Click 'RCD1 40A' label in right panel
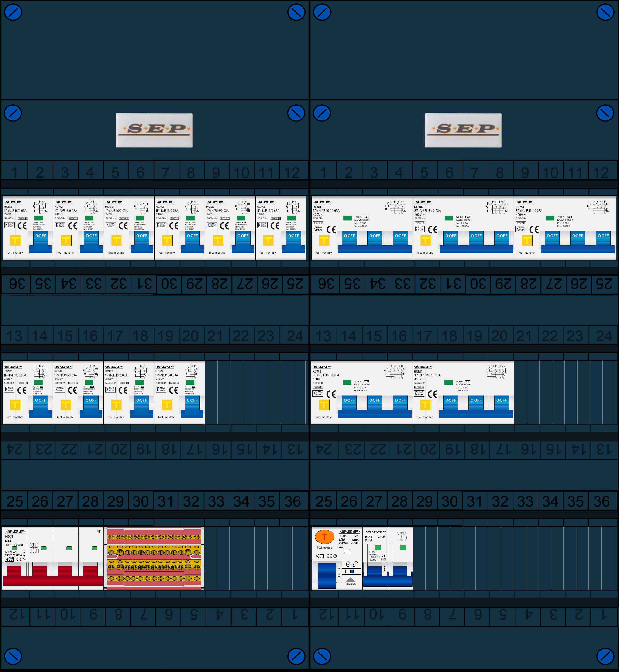The width and height of the screenshot is (619, 672). 342,538
